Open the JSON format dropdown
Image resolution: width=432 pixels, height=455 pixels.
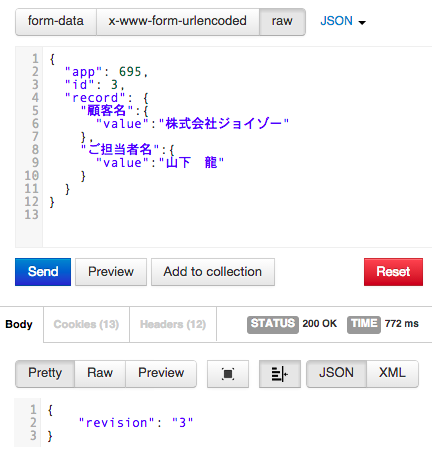click(343, 21)
